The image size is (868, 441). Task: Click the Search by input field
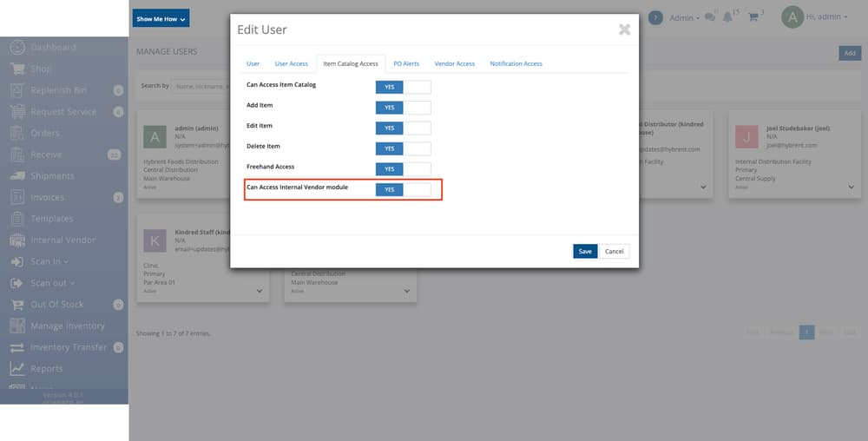tap(201, 86)
